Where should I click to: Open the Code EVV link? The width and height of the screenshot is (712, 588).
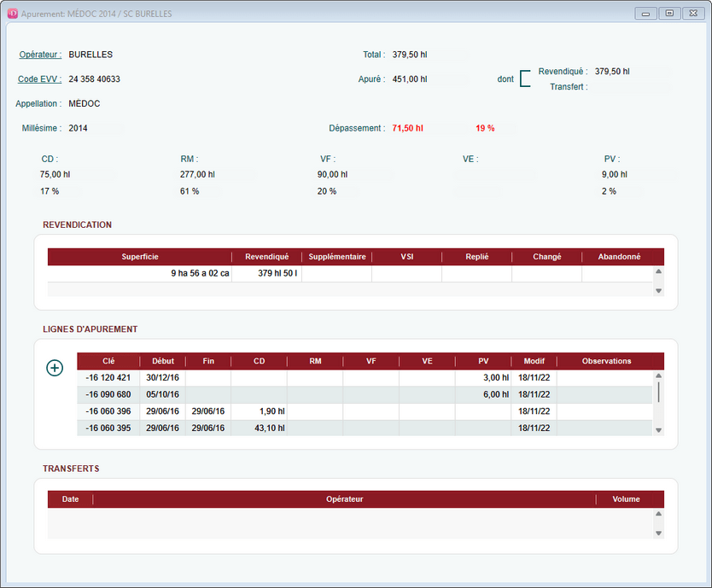click(x=40, y=79)
